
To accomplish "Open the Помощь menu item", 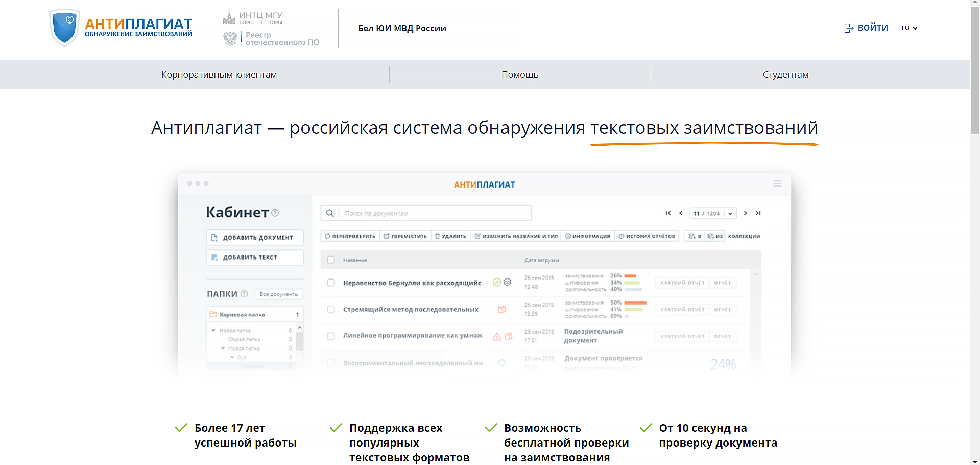I will pos(520,75).
